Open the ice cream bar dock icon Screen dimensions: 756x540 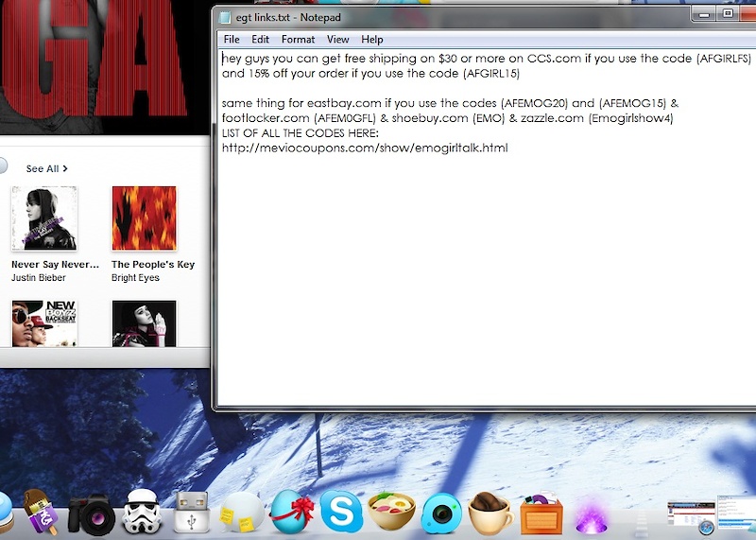41,512
